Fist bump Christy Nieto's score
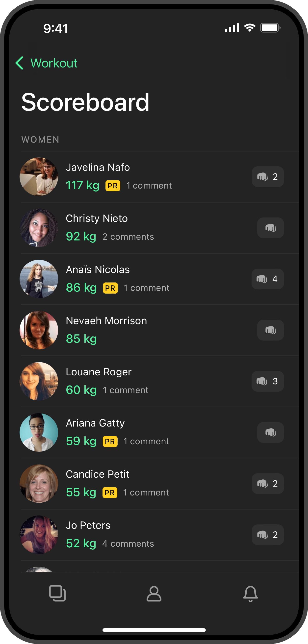The height and width of the screenshot is (644, 308). coord(270,228)
